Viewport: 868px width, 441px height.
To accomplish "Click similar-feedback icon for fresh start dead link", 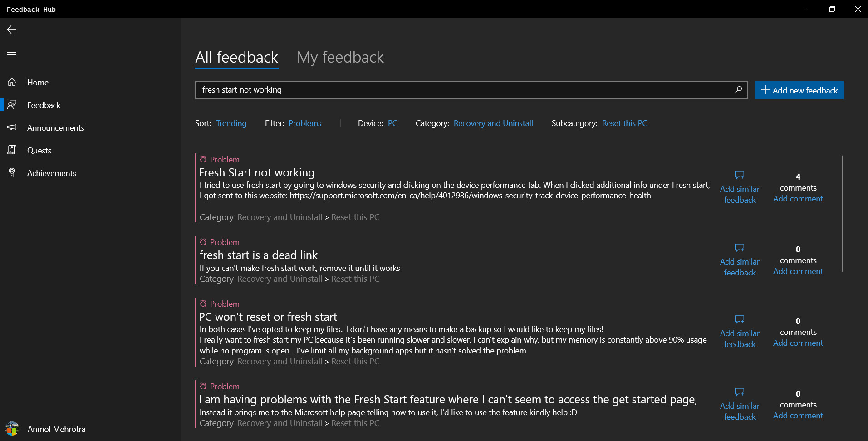I will (740, 248).
